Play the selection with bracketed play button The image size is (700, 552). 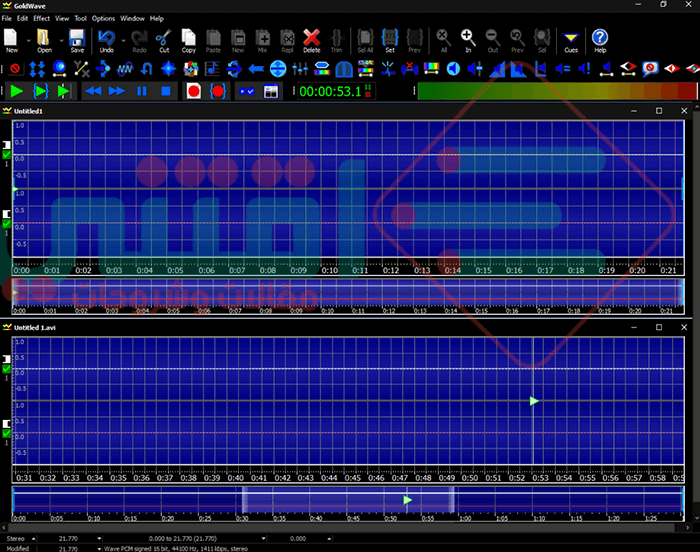(41, 92)
